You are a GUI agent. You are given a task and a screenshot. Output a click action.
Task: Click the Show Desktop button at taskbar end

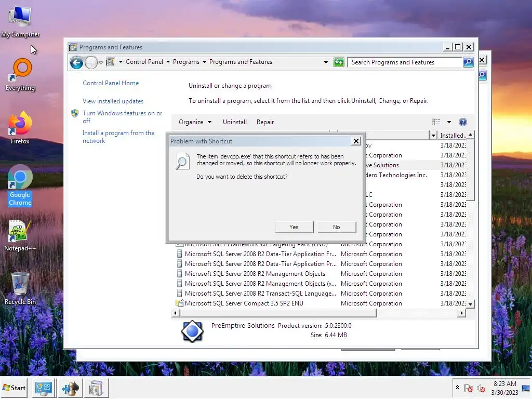point(526,388)
